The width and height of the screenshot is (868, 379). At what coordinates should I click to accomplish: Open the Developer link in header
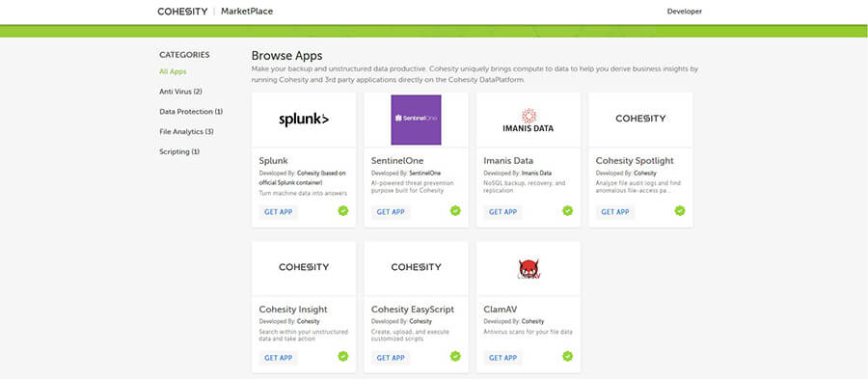coord(685,11)
